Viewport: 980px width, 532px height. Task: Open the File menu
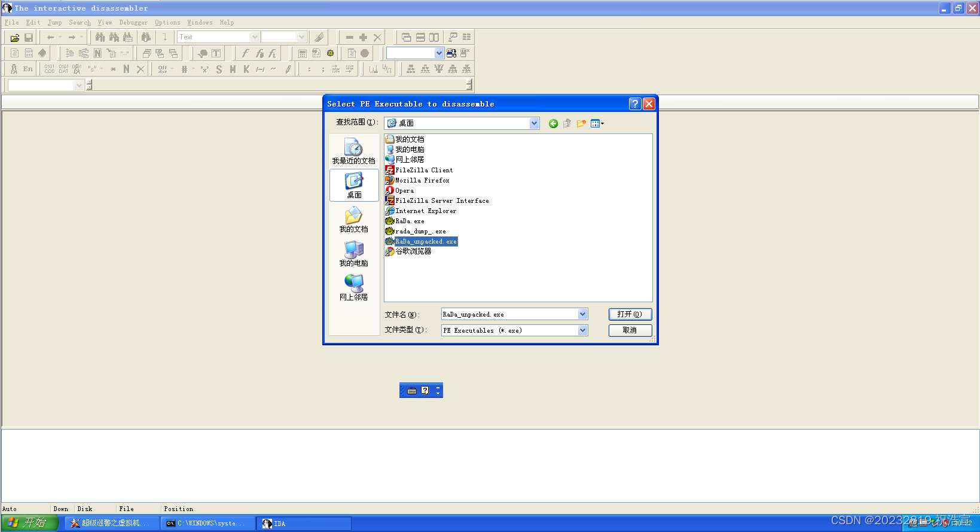click(x=11, y=23)
